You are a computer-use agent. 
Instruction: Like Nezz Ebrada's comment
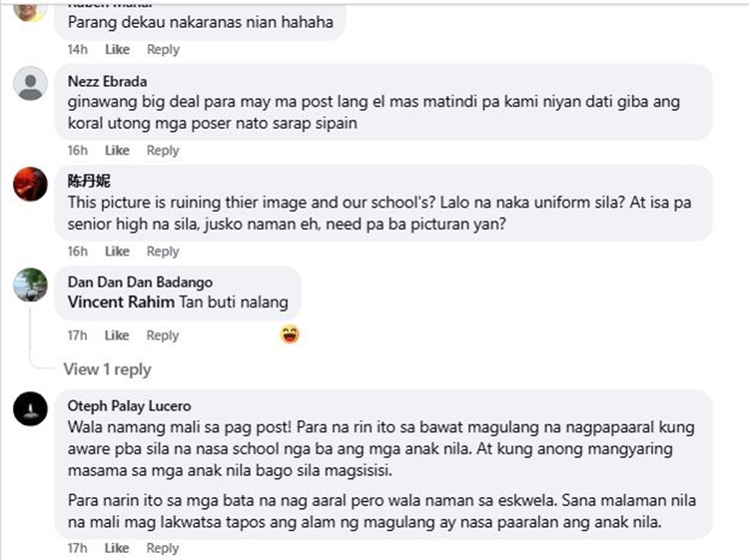[x=117, y=151]
